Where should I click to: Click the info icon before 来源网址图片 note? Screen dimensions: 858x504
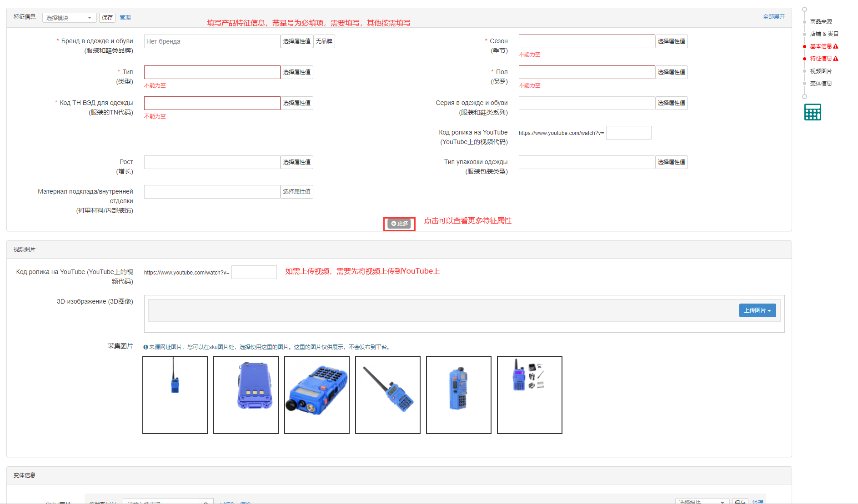[146, 347]
